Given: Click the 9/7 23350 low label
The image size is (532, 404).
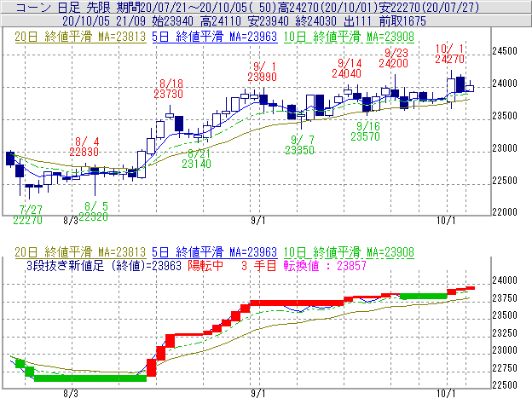Looking at the screenshot, I should click(x=299, y=145).
